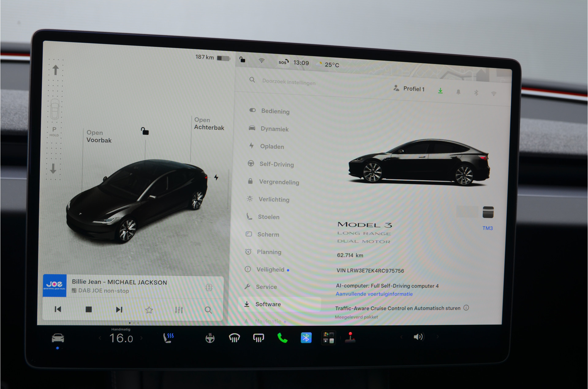Open the all-apps launcher icon
Screen dimensions: 588x389
point(329,338)
